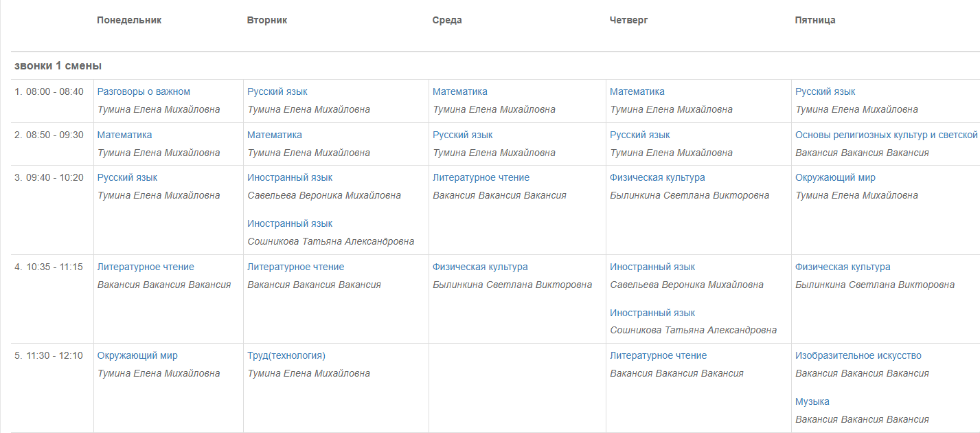
Task: Open Friday first-period Русский язык link
Action: (825, 91)
